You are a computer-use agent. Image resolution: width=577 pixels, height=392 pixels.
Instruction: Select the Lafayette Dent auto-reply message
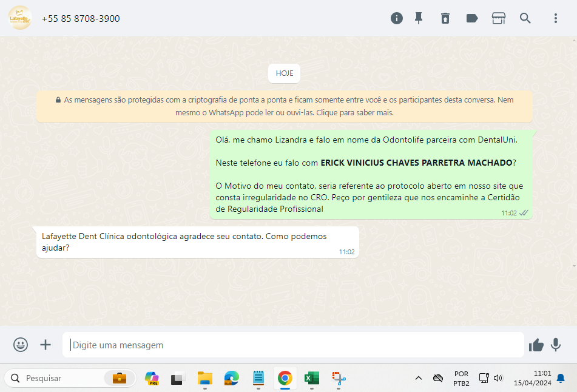click(198, 242)
